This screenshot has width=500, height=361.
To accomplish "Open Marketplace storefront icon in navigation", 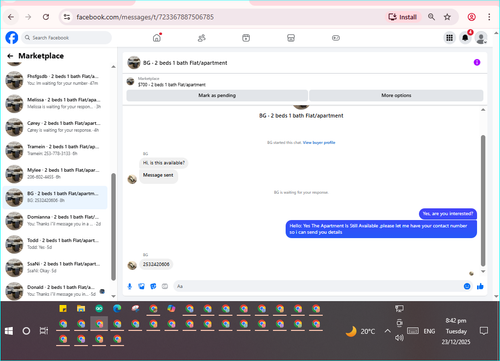I will [x=291, y=38].
